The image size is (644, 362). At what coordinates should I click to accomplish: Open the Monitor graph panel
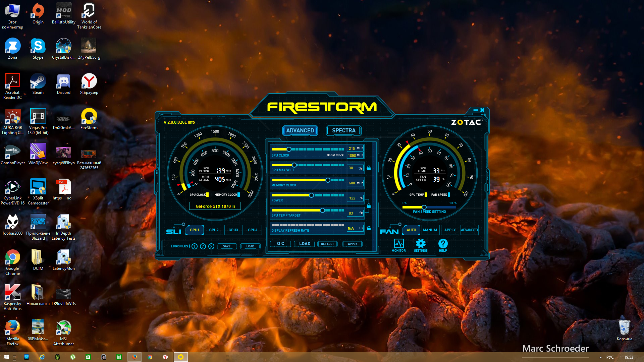tap(398, 245)
